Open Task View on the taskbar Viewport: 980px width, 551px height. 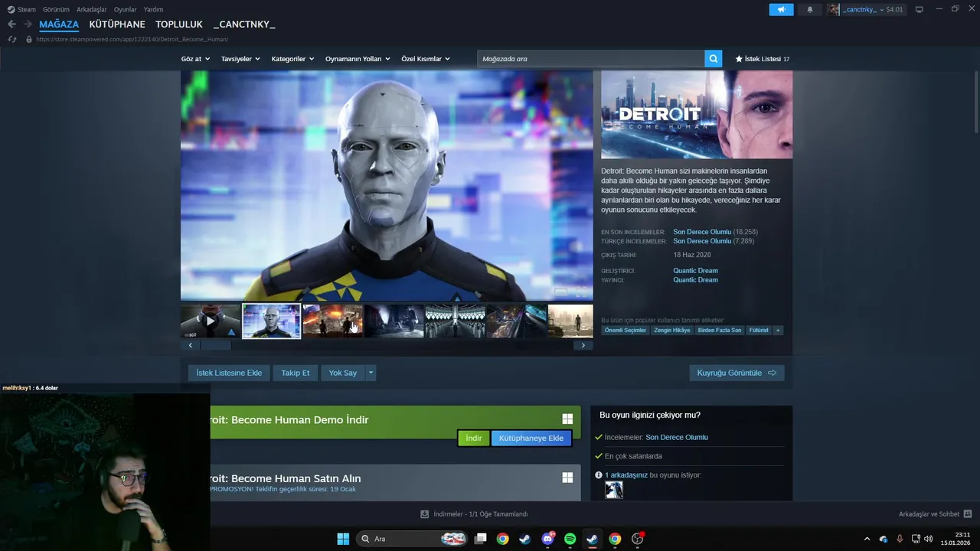pyautogui.click(x=481, y=539)
